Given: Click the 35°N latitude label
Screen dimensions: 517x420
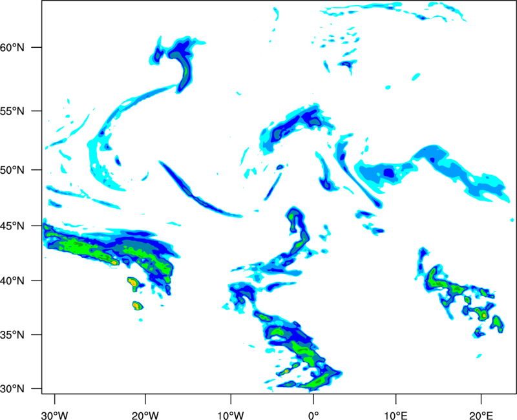Looking at the screenshot, I should point(12,335).
